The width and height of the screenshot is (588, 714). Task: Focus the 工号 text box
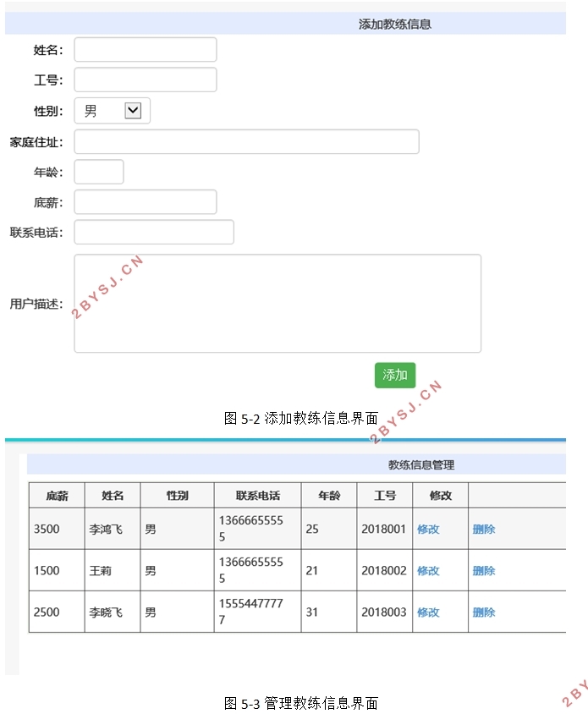click(x=146, y=80)
